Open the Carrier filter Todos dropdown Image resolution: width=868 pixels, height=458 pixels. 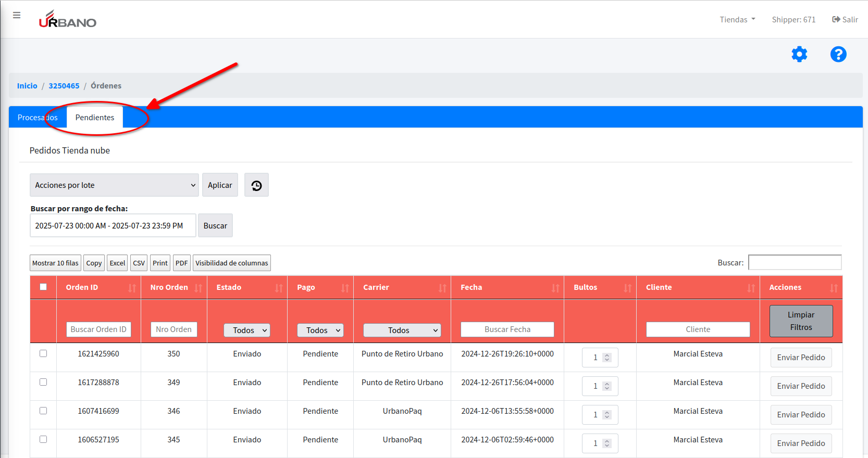click(402, 330)
